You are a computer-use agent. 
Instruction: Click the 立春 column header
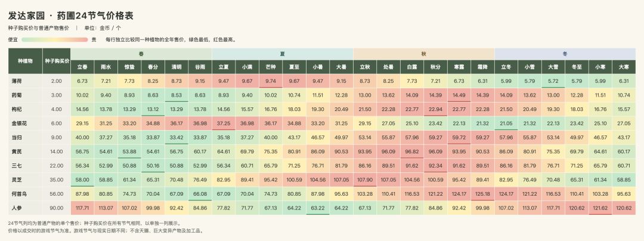point(82,67)
